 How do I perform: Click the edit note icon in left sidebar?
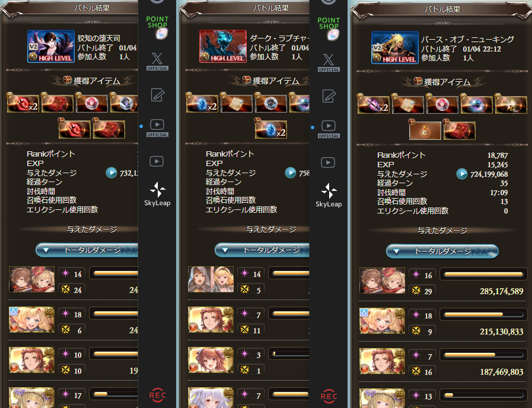click(157, 95)
